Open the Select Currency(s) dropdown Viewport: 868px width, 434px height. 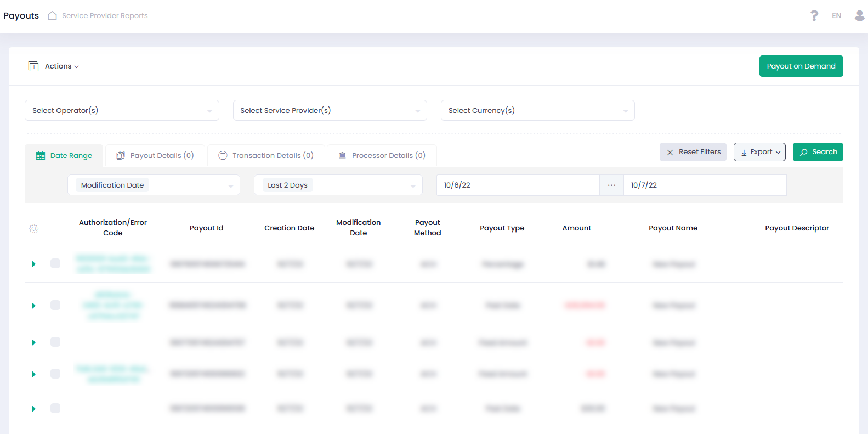tap(537, 110)
